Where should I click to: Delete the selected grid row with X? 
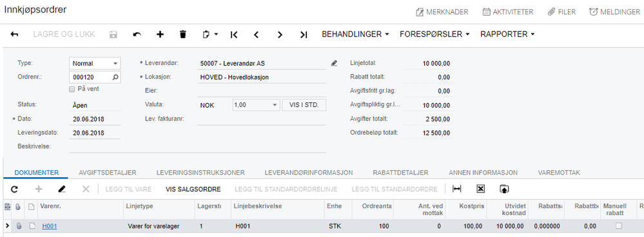point(86,189)
